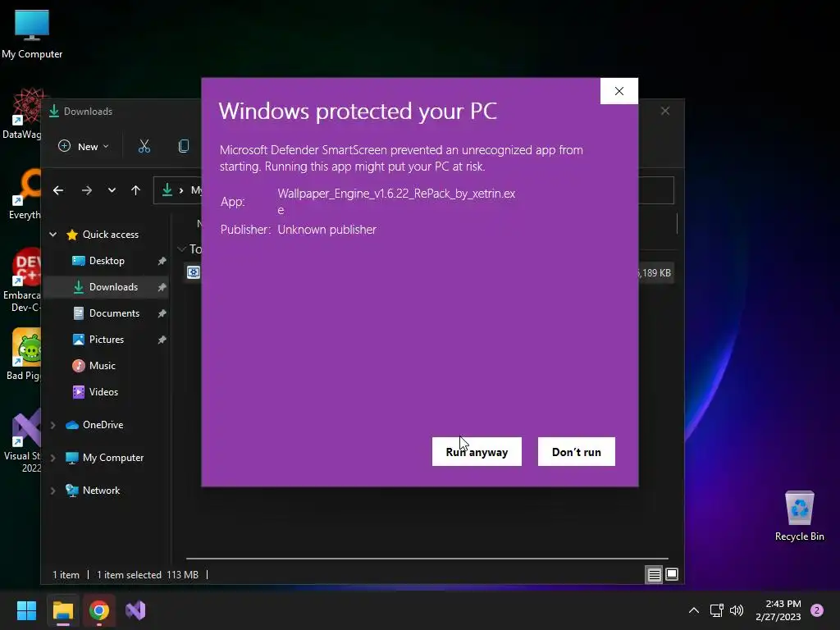
Task: Select the Everything desktop shortcut
Action: tap(25, 194)
